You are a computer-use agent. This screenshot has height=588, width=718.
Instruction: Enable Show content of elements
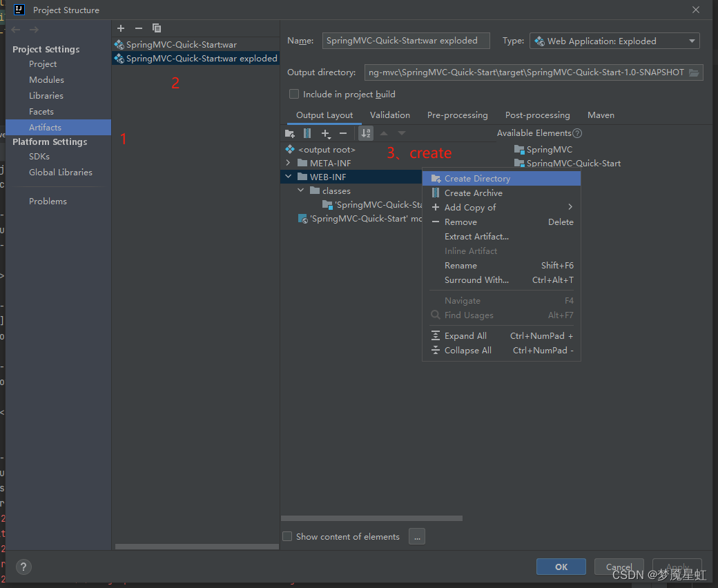(287, 536)
